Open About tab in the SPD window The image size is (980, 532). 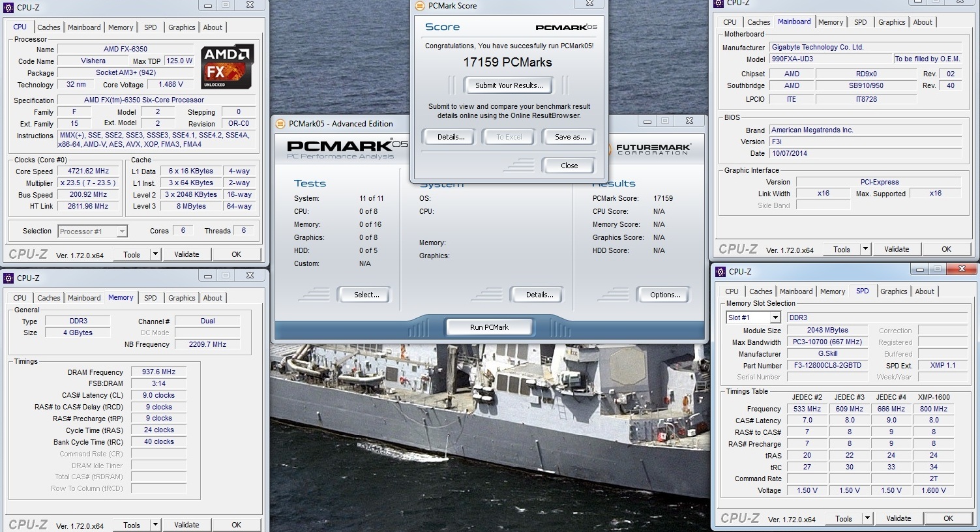point(925,291)
